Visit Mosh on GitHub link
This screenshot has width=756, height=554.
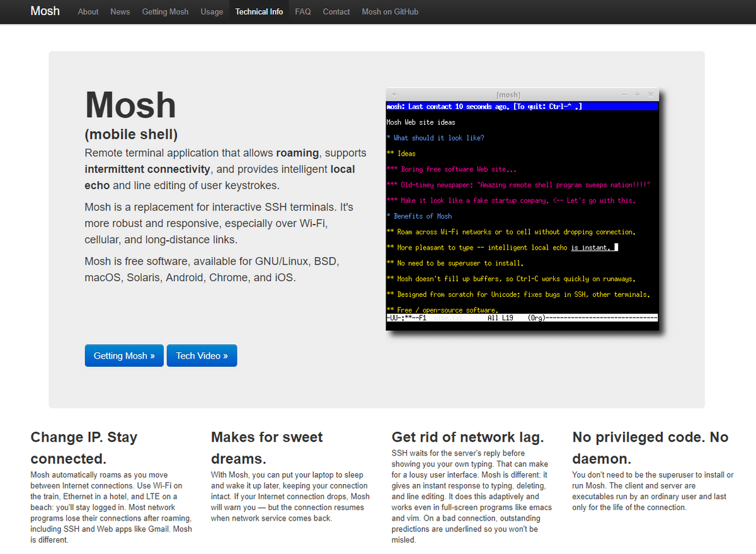[x=390, y=11]
